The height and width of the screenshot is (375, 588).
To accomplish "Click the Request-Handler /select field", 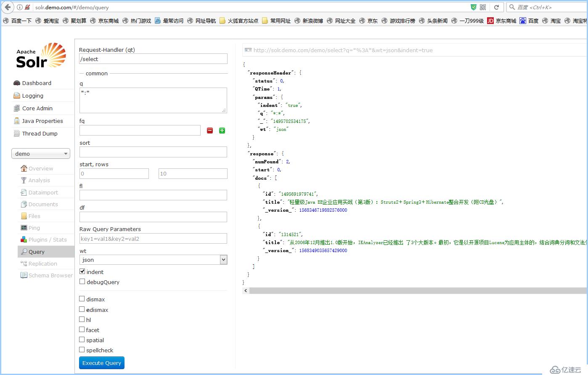I will click(x=153, y=59).
